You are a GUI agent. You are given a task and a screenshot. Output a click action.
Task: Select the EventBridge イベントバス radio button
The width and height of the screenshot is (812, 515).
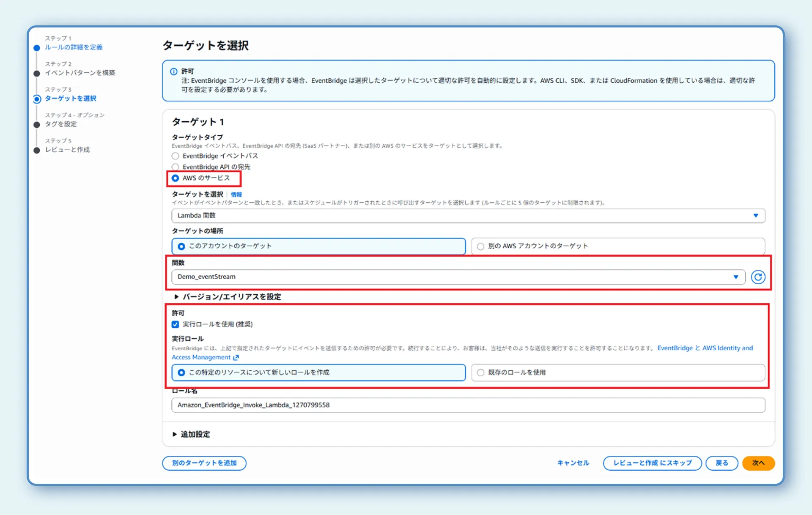[x=176, y=156]
